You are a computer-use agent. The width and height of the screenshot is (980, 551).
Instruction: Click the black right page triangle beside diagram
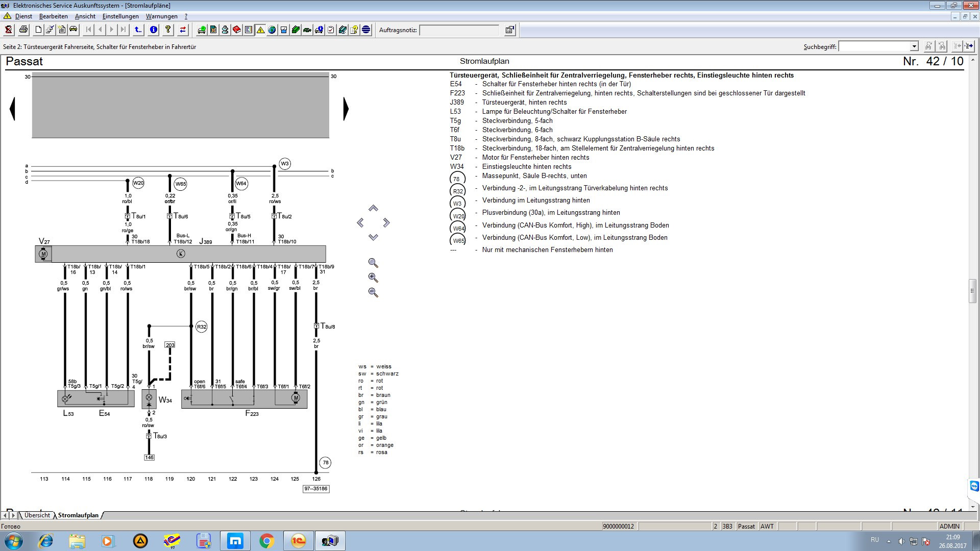click(x=346, y=109)
